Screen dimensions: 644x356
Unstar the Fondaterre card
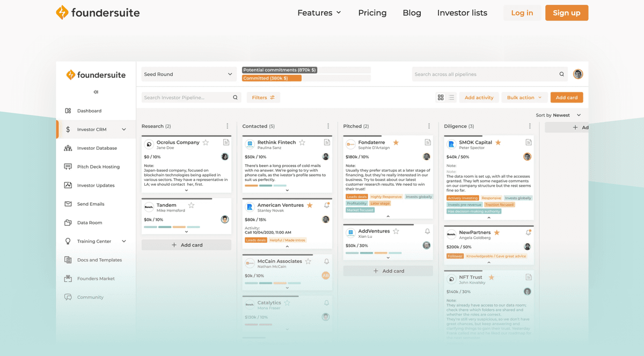point(396,142)
